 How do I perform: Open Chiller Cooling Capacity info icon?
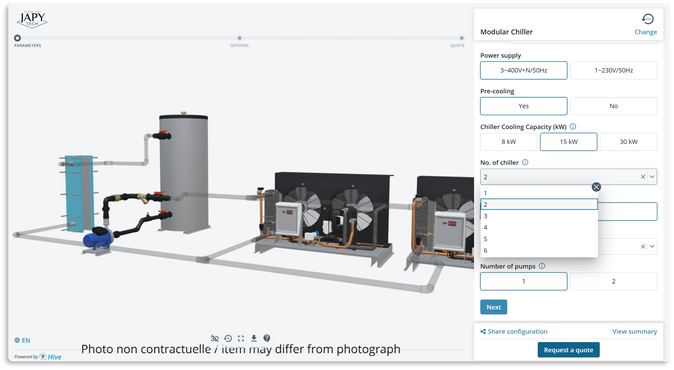pyautogui.click(x=573, y=127)
